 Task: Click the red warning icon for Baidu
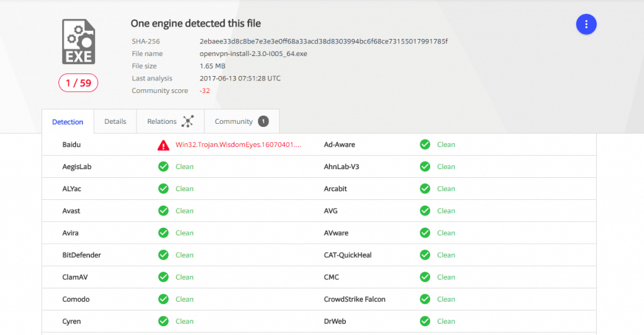pos(164,145)
